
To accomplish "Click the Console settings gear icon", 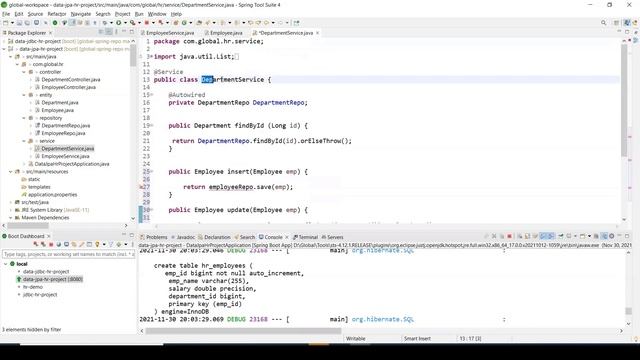I will pos(611,236).
